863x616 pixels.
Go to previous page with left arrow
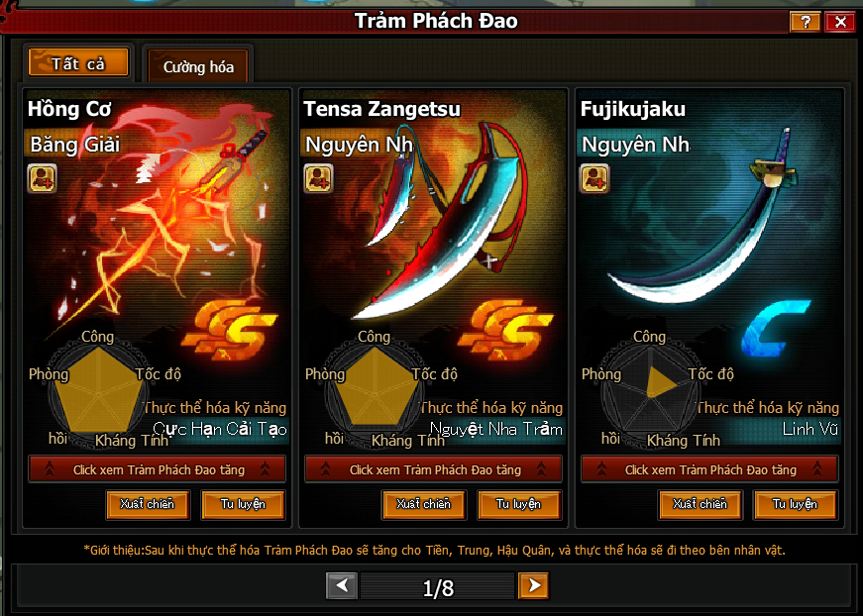pos(342,585)
